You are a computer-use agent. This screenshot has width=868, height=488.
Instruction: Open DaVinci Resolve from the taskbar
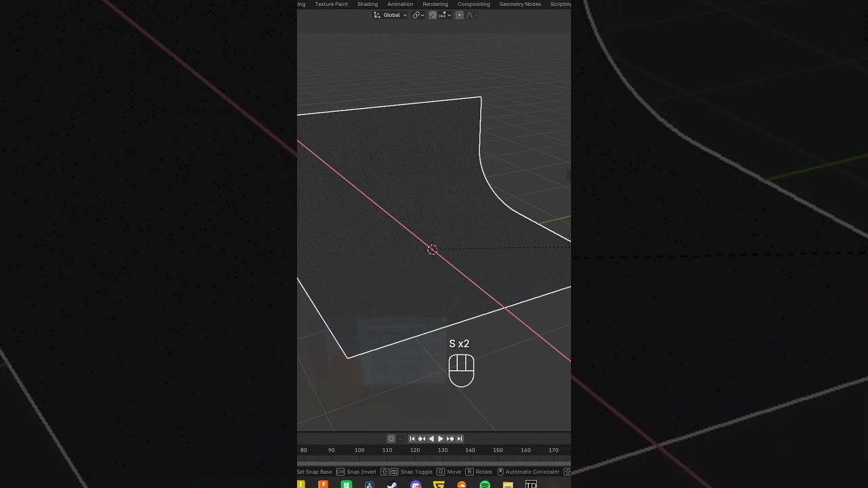coord(369,485)
